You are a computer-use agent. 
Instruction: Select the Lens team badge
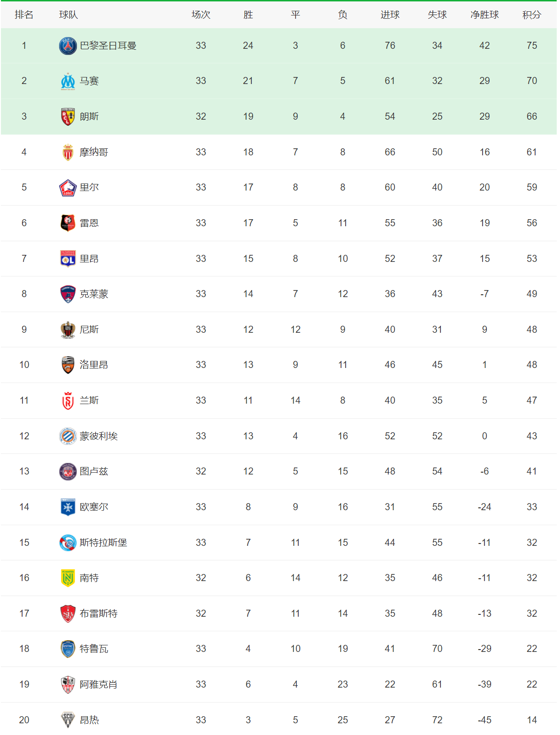coord(68,117)
